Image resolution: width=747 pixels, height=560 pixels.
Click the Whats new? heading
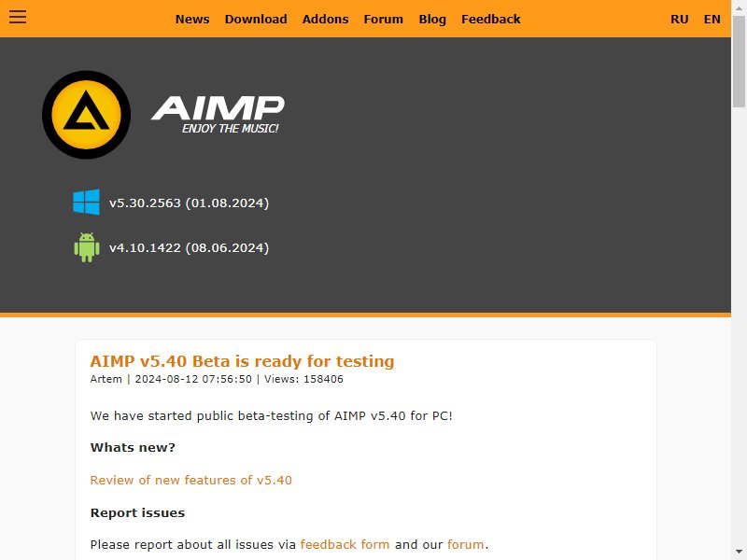(133, 448)
